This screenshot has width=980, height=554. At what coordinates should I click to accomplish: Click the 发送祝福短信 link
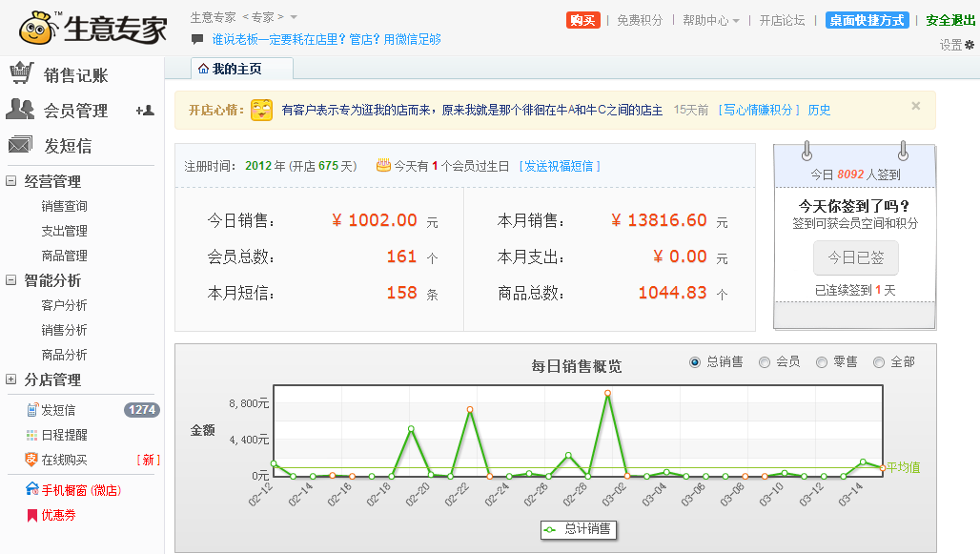[x=560, y=166]
